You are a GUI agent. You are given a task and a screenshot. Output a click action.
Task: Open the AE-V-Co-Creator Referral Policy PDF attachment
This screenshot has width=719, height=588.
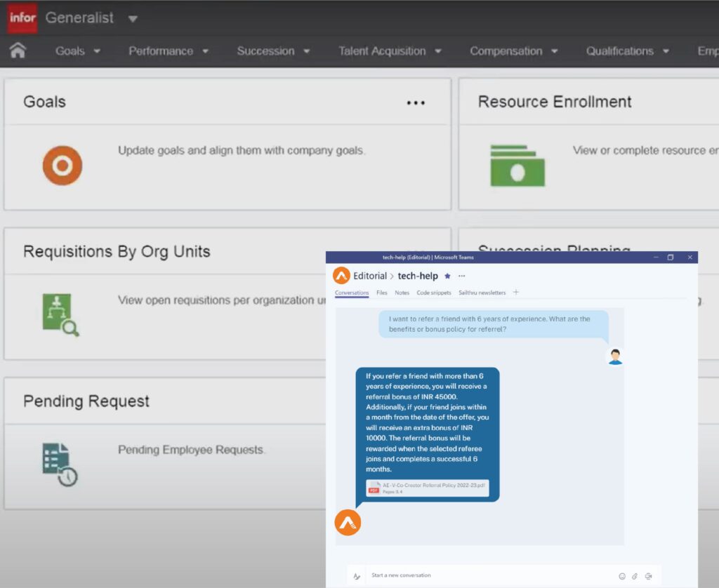click(428, 488)
